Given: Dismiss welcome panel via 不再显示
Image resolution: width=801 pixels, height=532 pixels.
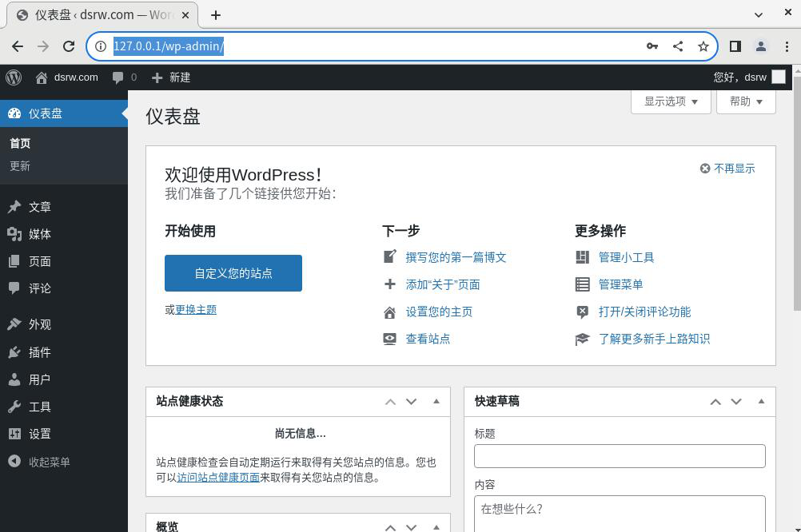Looking at the screenshot, I should tap(727, 169).
